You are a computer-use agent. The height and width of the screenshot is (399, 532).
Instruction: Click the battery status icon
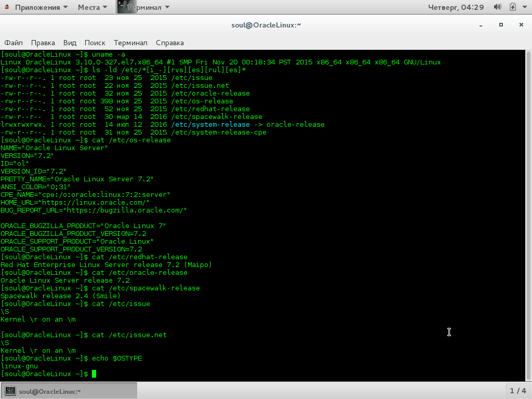[x=513, y=7]
